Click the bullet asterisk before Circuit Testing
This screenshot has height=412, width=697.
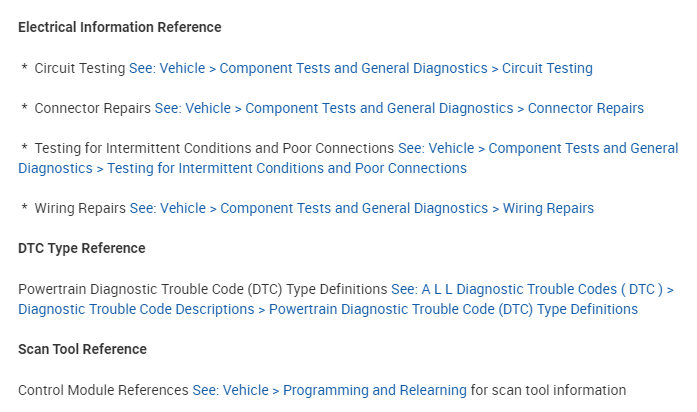[24, 68]
